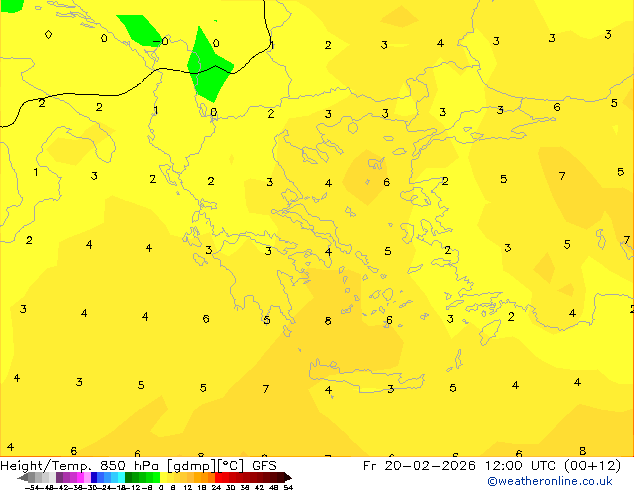This screenshot has width=634, height=490.
Task: Select the '850 hPa' level text
Action: click(129, 465)
